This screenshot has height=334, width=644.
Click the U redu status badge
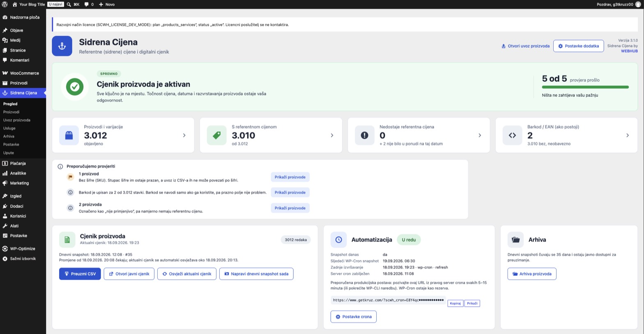(x=409, y=240)
